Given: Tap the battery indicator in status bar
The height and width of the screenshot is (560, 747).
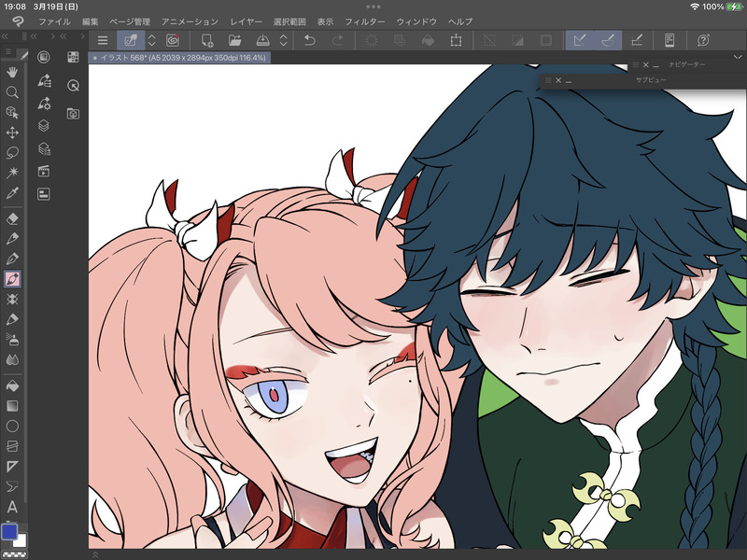Looking at the screenshot, I should click(733, 7).
